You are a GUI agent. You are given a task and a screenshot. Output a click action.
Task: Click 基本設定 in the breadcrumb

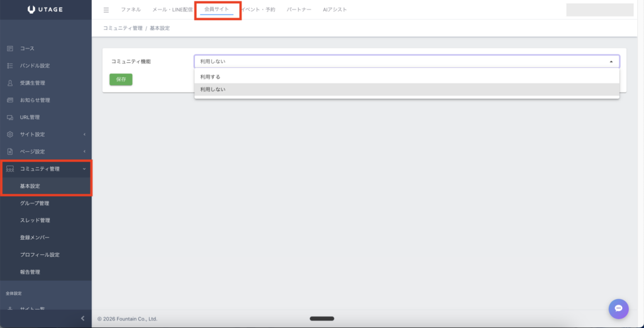(x=160, y=28)
